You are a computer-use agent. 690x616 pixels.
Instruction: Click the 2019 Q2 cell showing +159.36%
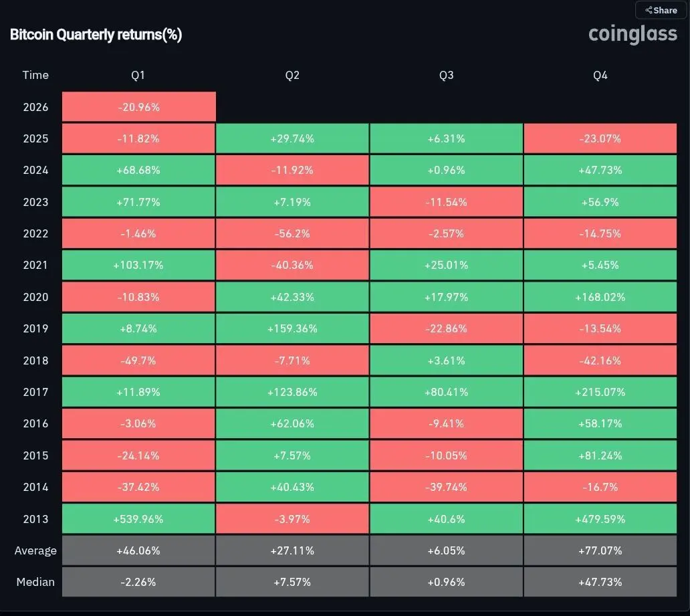click(292, 328)
